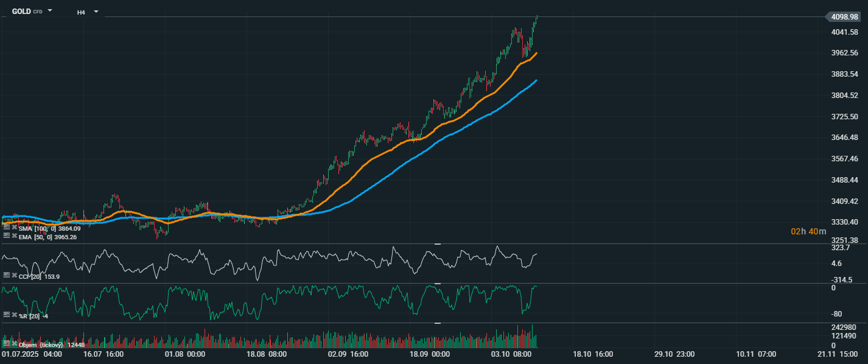Open the %R indicator settings icon
The height and width of the screenshot is (364, 868).
tap(6, 315)
